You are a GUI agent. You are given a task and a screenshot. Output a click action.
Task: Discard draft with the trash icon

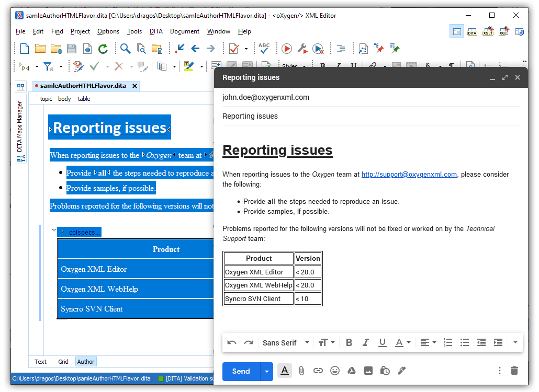(514, 371)
